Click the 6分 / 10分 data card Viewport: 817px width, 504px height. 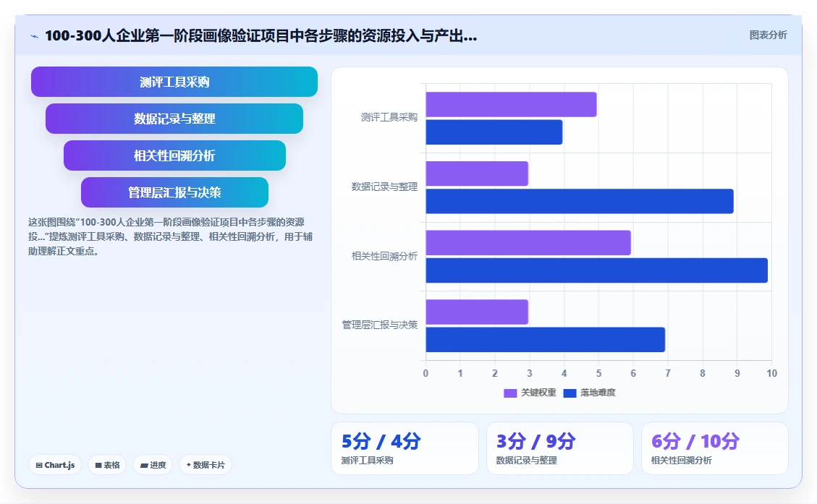click(714, 448)
